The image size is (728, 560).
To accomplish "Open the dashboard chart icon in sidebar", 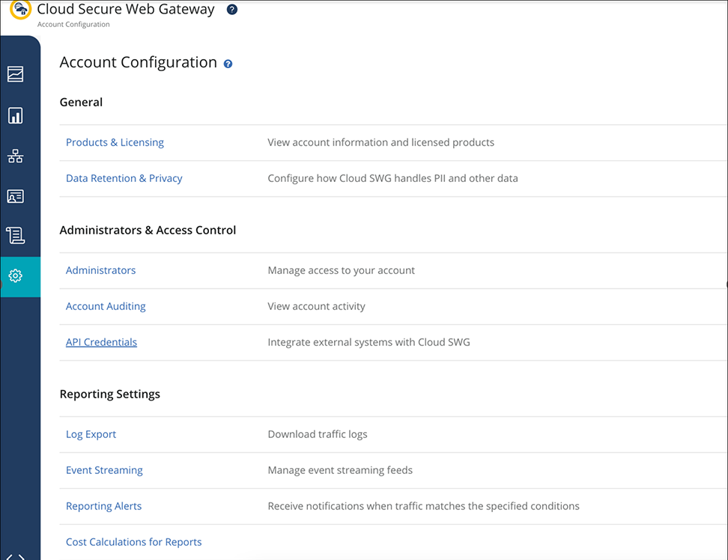I will point(15,74).
